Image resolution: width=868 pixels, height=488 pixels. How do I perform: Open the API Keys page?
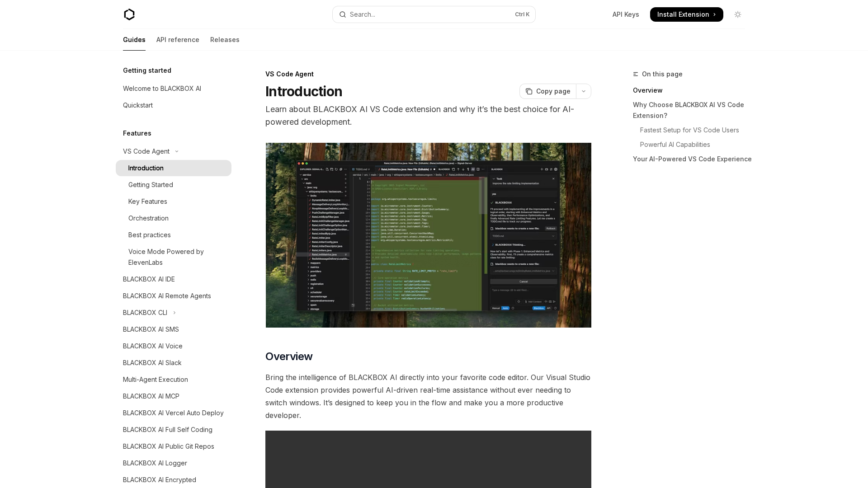[x=625, y=14]
